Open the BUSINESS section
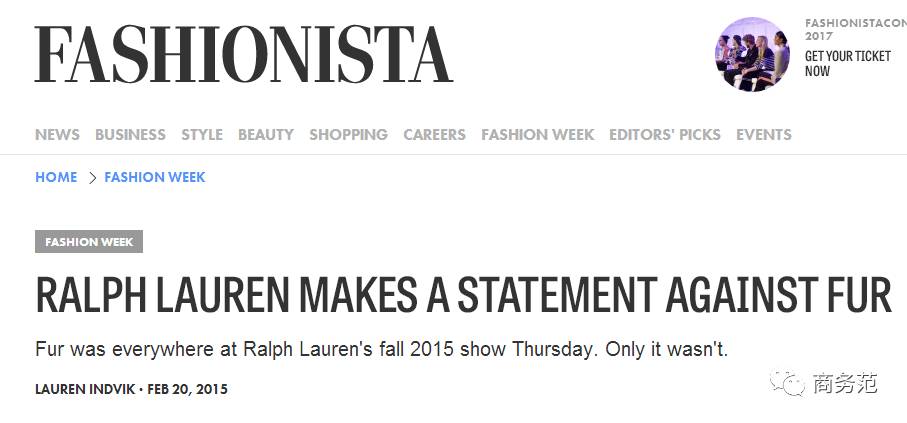Image resolution: width=907 pixels, height=423 pixels. [130, 134]
